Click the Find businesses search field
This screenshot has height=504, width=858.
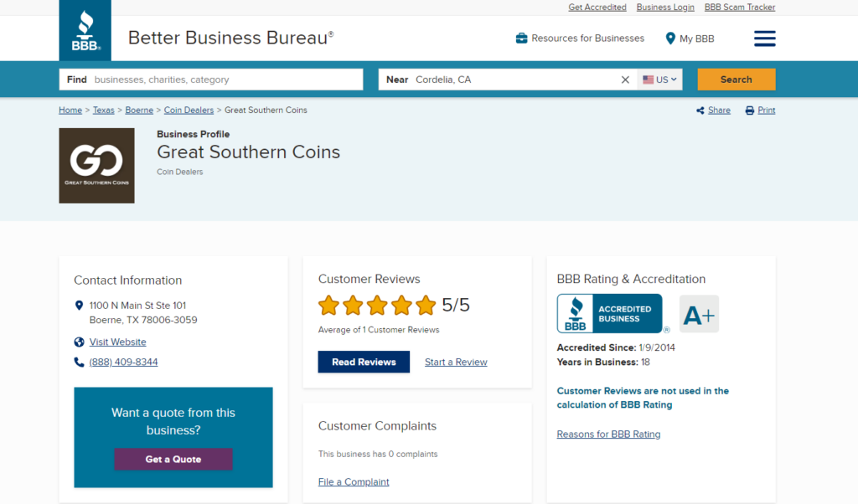(211, 80)
